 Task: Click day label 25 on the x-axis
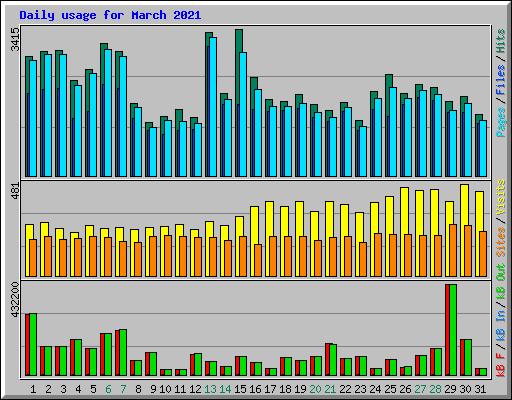[x=390, y=389]
